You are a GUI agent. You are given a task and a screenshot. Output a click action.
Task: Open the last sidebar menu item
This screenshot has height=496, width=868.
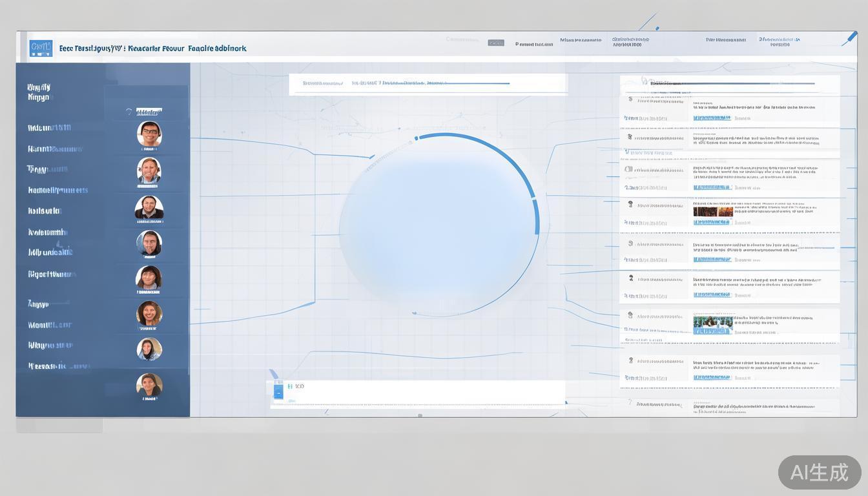58,366
